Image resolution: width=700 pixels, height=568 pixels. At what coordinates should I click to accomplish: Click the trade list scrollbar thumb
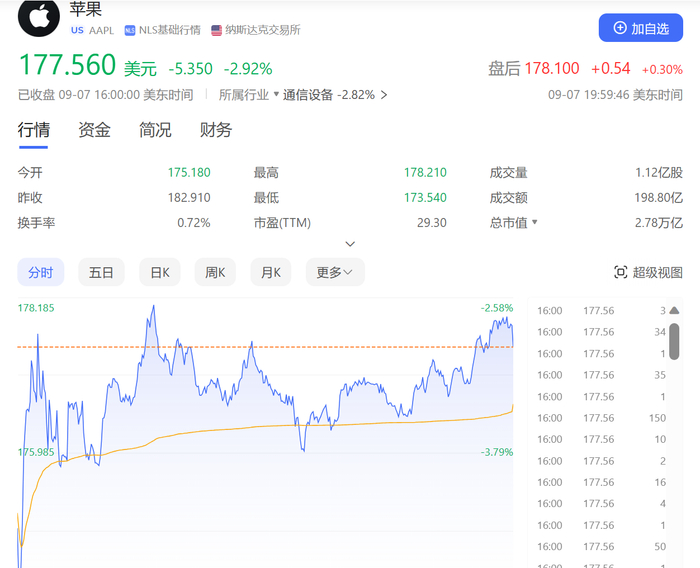(x=674, y=341)
